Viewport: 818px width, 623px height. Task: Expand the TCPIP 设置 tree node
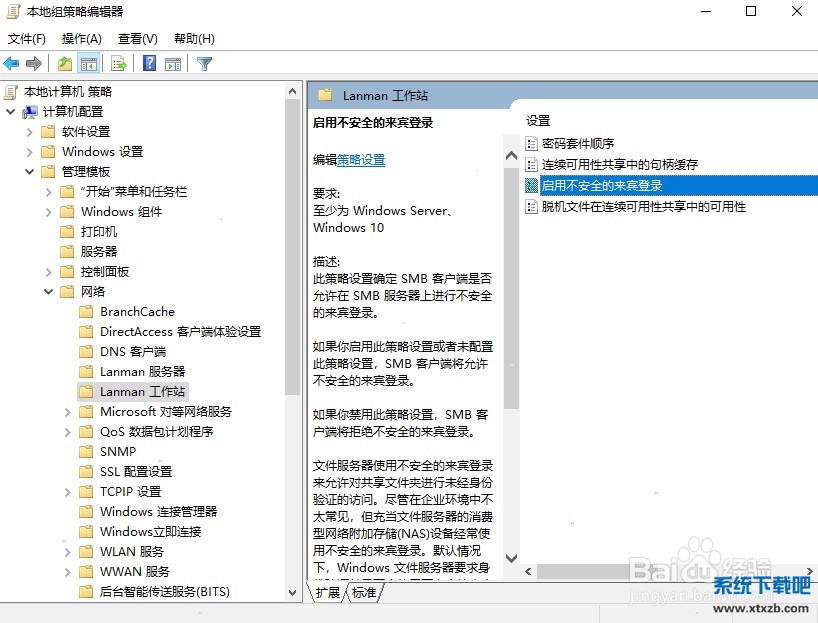click(68, 492)
